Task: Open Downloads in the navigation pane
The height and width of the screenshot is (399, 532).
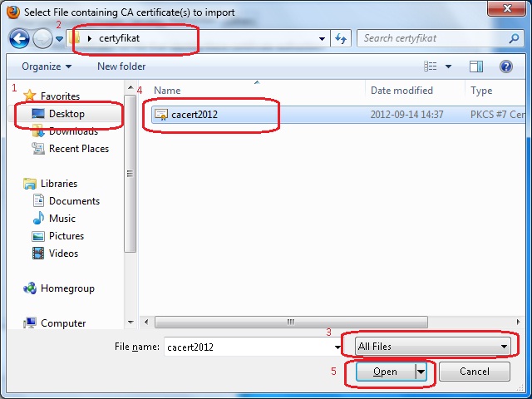Action: (73, 131)
